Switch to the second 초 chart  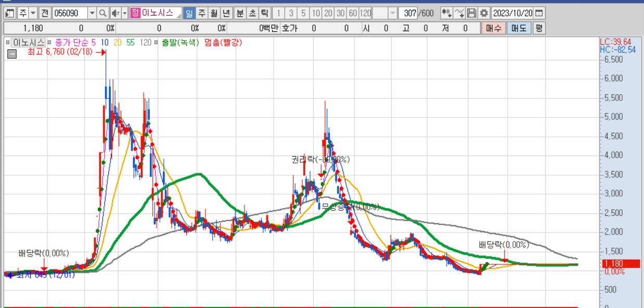252,13
